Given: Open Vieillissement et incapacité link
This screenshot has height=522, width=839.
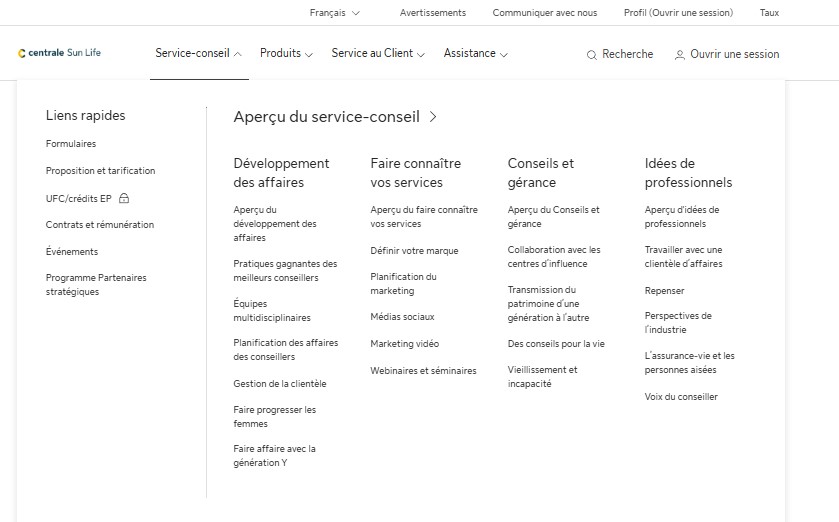Looking at the screenshot, I should point(542,377).
